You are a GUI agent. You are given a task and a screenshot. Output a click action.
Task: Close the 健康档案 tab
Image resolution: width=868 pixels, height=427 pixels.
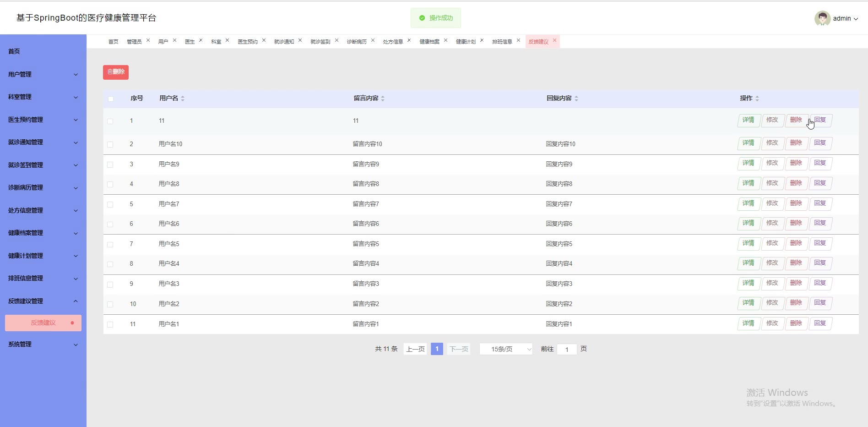[x=445, y=40]
